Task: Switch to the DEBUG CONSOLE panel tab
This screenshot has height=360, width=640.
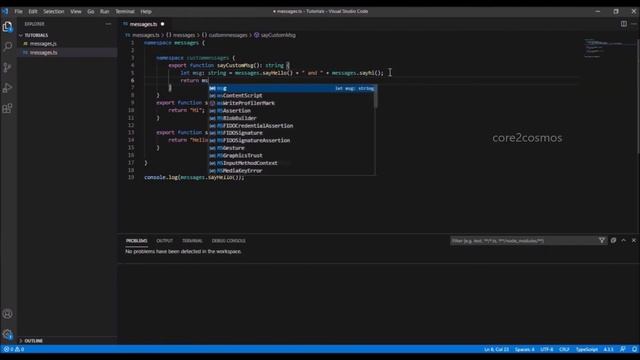Action: [x=229, y=241]
